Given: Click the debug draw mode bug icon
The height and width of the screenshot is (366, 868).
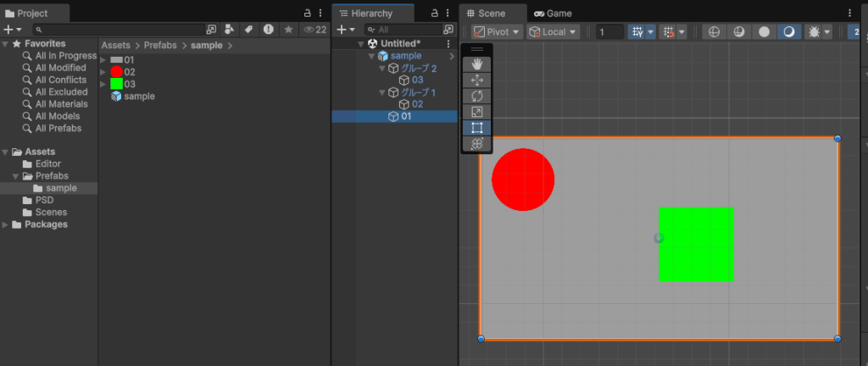Looking at the screenshot, I should click(x=813, y=32).
